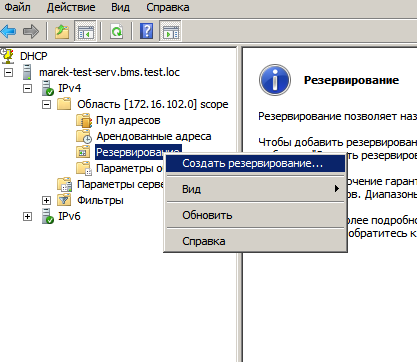Image resolution: width=417 pixels, height=362 pixels.
Task: Choose Вид in the context menu
Action: pos(255,189)
